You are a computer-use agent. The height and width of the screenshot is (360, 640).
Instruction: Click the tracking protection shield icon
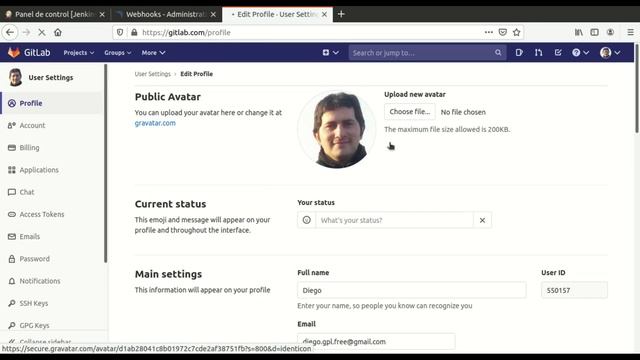(x=120, y=32)
